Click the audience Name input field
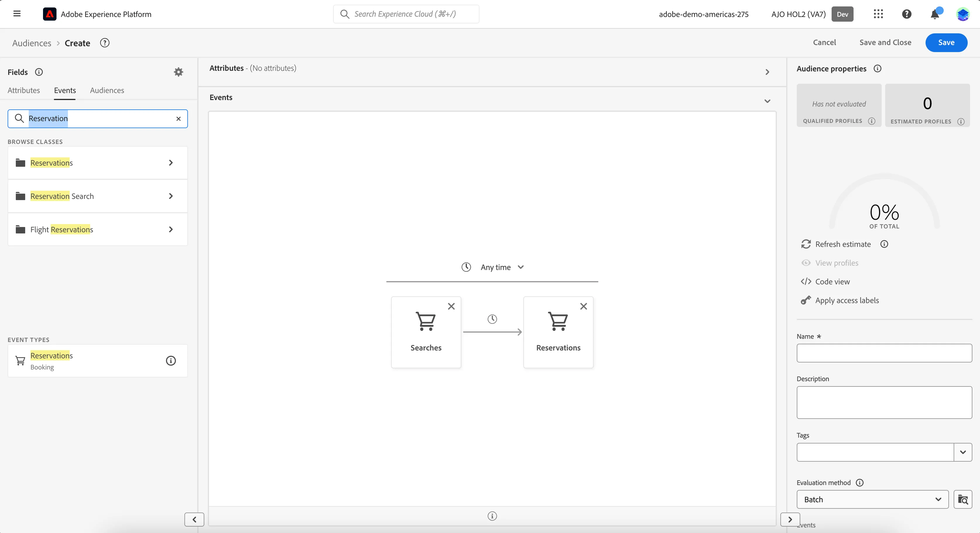The image size is (980, 533). (884, 353)
